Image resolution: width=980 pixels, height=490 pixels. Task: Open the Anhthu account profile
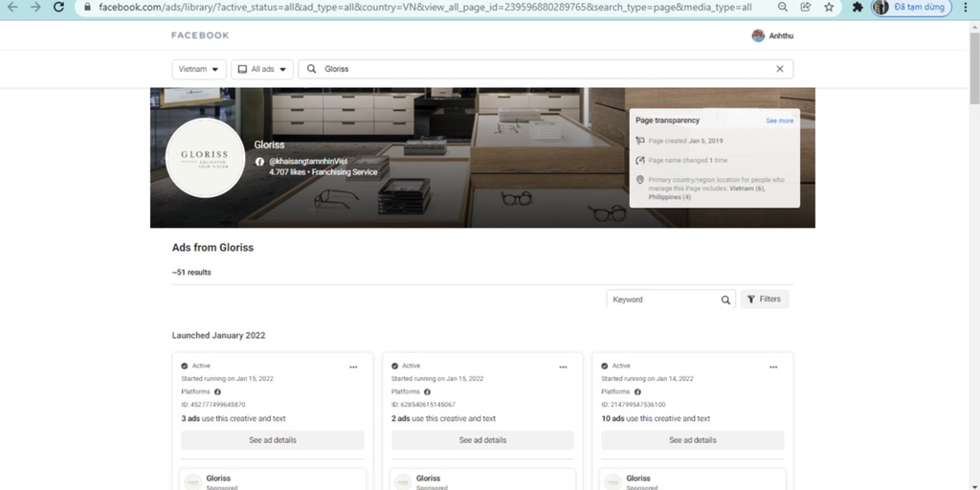[773, 35]
